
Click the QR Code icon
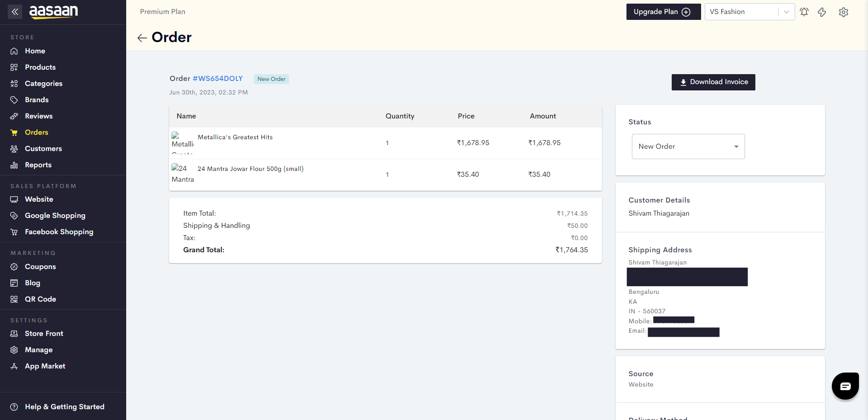(14, 299)
